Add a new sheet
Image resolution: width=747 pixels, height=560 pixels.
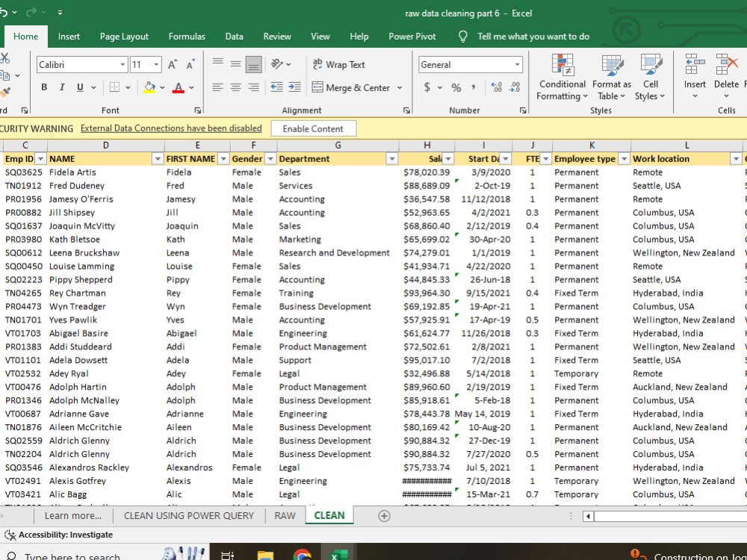point(384,516)
